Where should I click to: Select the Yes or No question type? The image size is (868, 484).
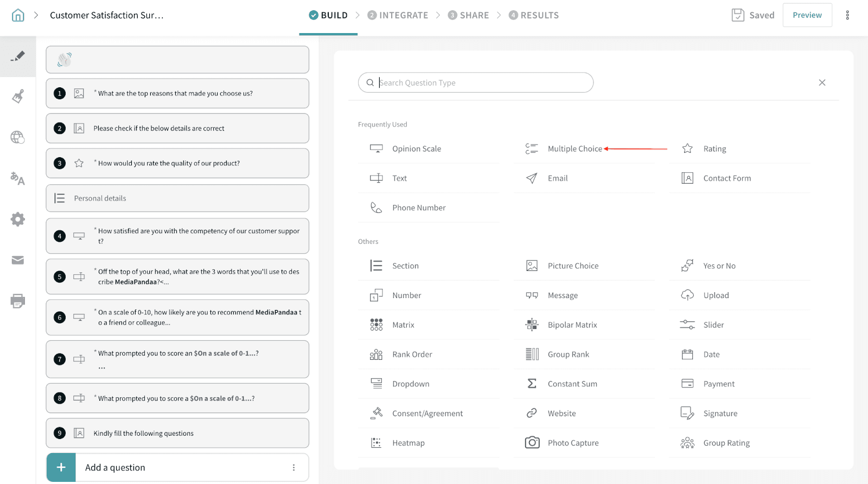719,266
